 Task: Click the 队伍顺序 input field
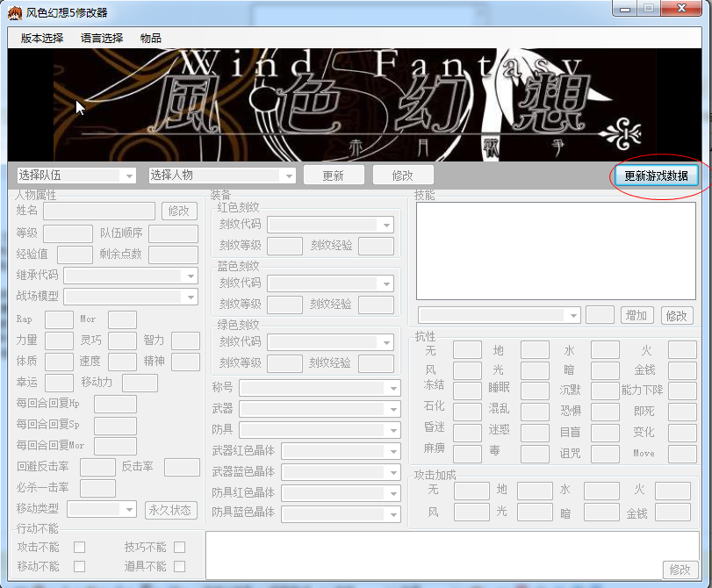(x=174, y=233)
